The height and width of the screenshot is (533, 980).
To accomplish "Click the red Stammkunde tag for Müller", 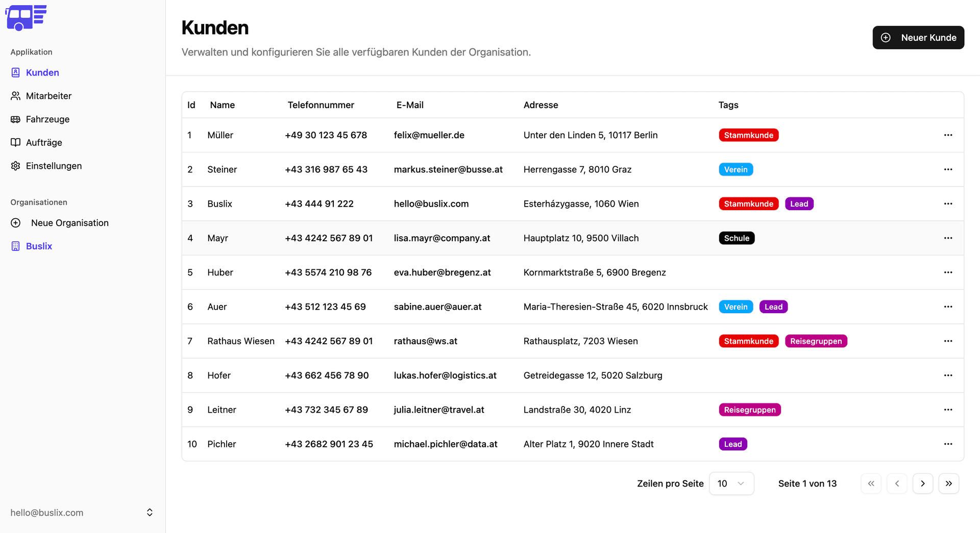I will 748,135.
